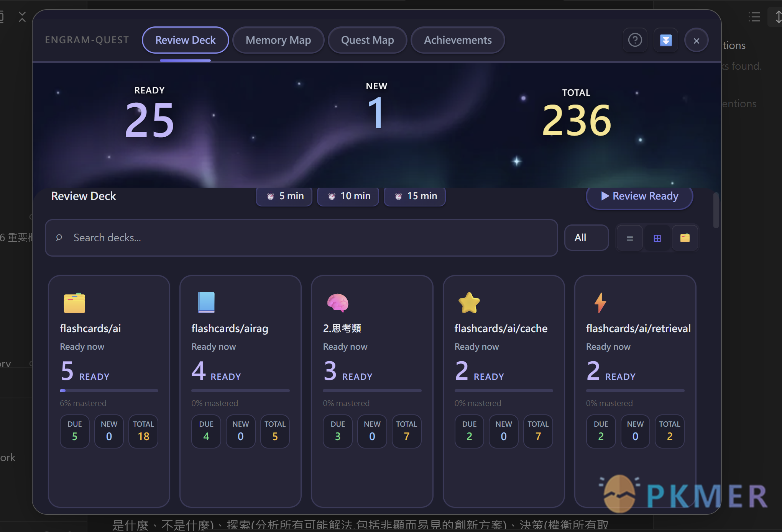Open the Quest Map tab
Viewport: 782px width, 532px height.
pos(367,40)
